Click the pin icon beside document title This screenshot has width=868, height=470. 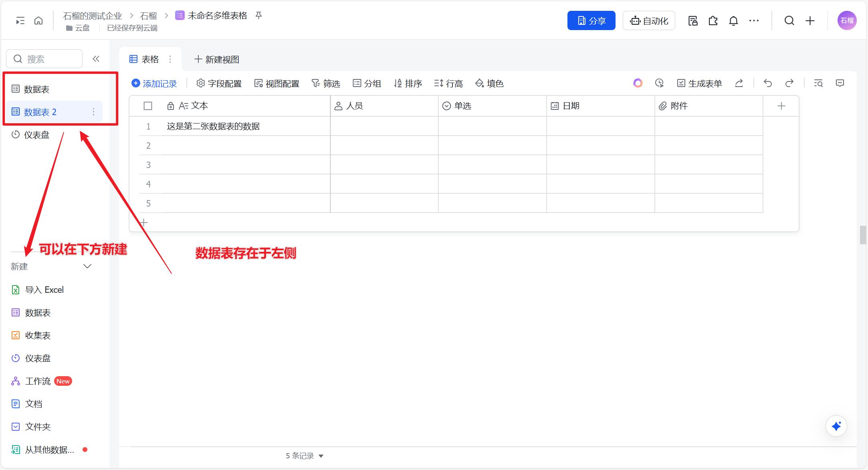point(259,16)
